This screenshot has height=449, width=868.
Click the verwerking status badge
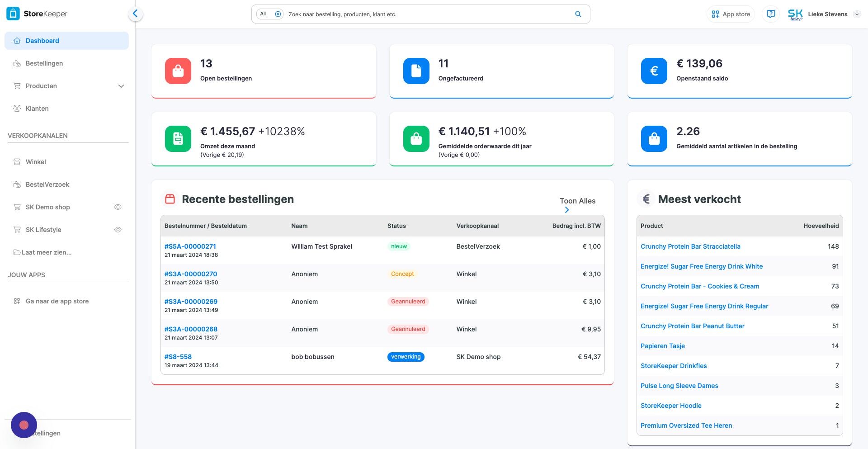(x=406, y=357)
